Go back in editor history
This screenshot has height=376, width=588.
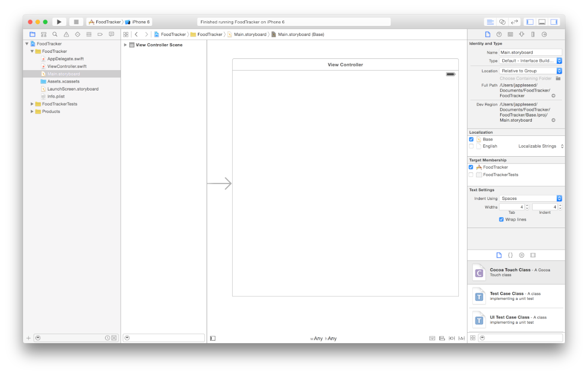pyautogui.click(x=137, y=34)
